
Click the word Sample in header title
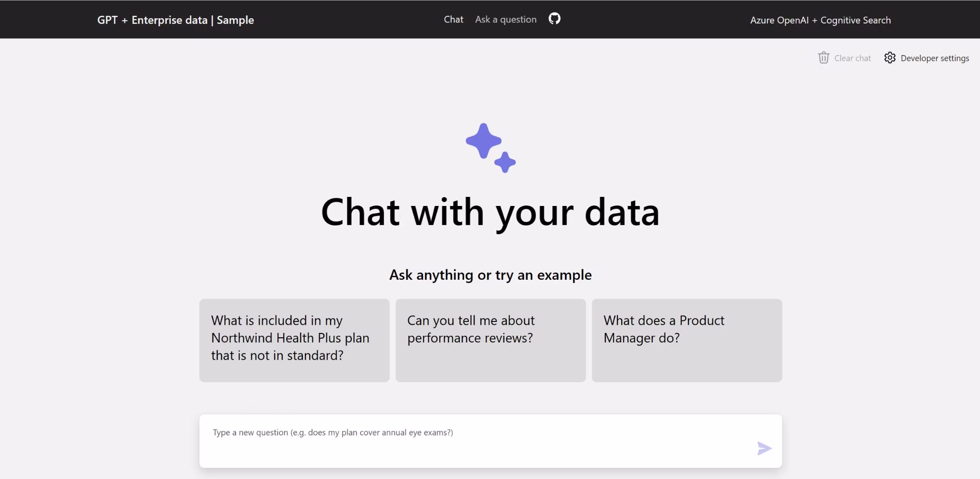tap(235, 20)
